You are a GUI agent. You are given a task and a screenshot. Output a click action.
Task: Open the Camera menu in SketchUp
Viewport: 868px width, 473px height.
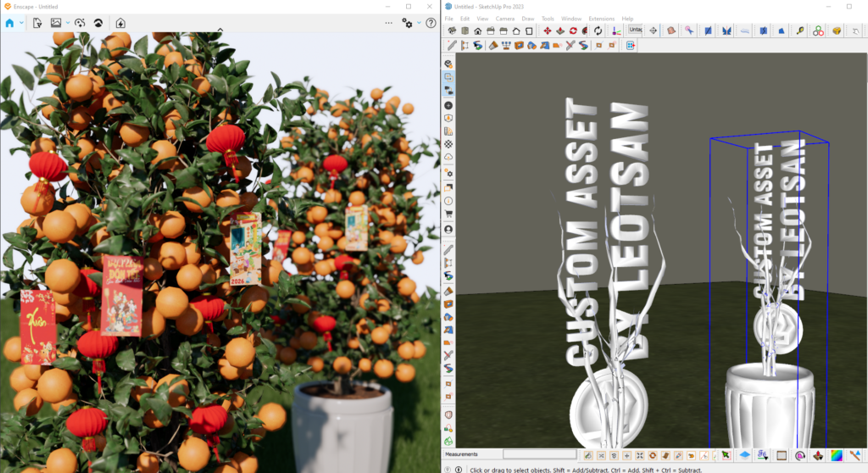505,19
